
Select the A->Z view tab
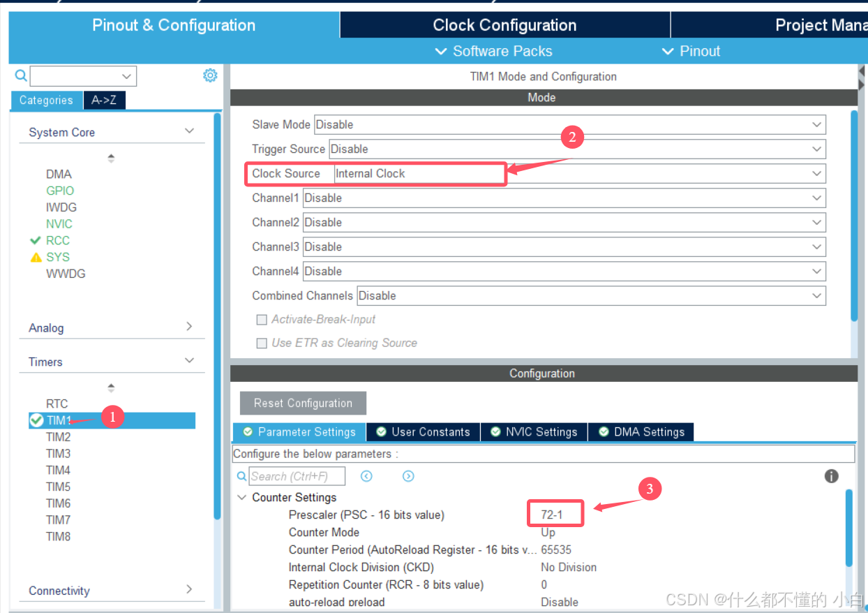click(104, 101)
